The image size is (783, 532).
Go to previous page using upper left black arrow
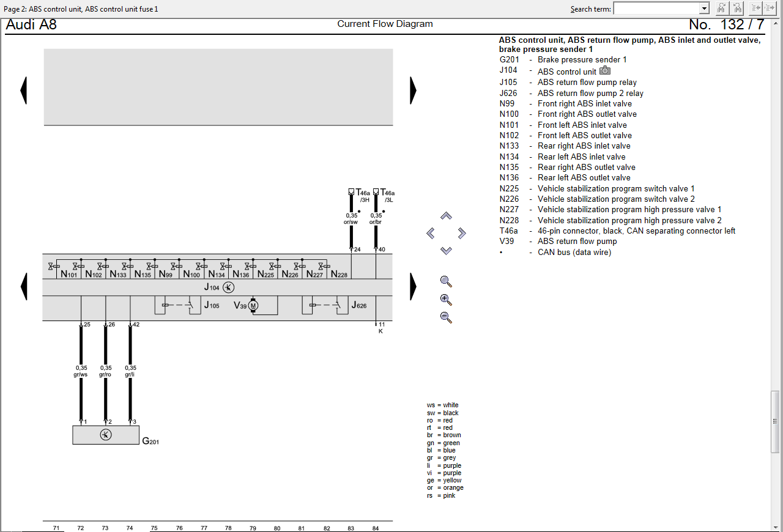pos(23,91)
